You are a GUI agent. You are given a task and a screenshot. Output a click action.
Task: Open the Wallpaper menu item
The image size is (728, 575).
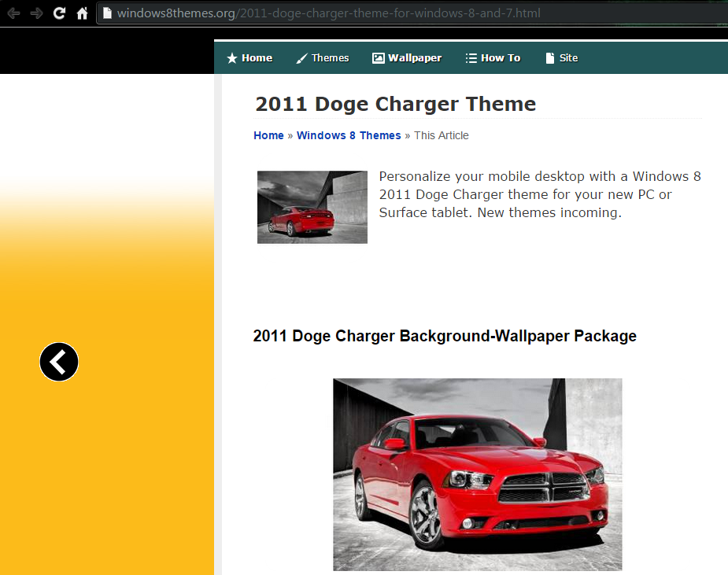tap(407, 58)
